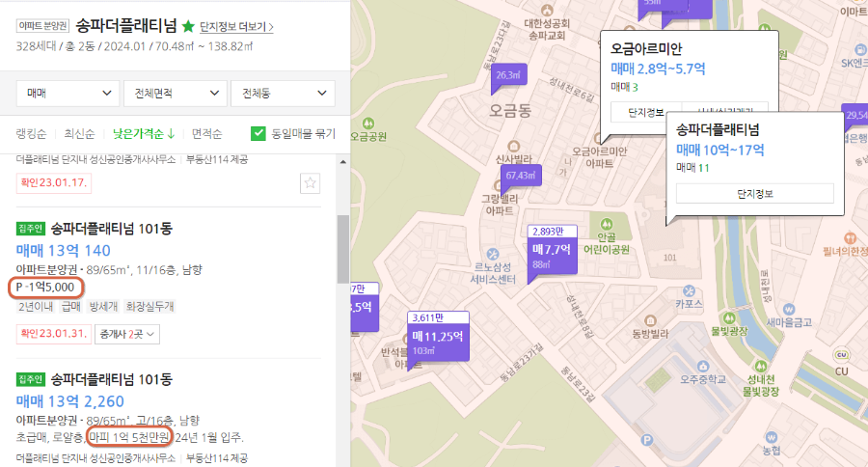Viewport: 868px width, 467px height.
Task: Bookmark the listing confirmed 23.01.17.
Action: [x=310, y=183]
